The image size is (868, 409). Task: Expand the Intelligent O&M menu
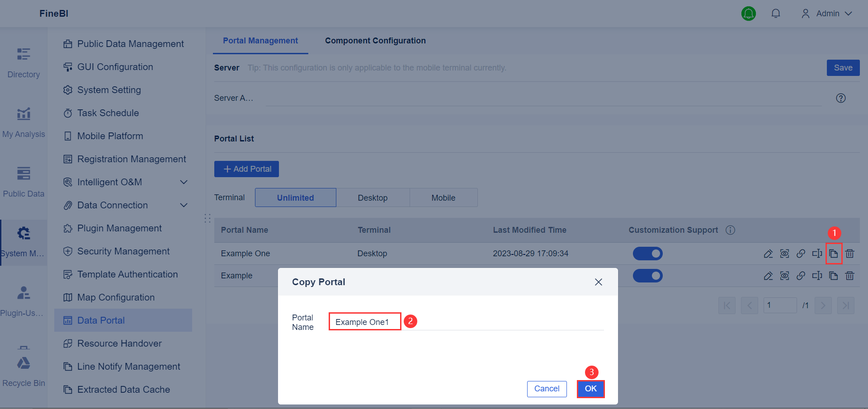(x=184, y=182)
